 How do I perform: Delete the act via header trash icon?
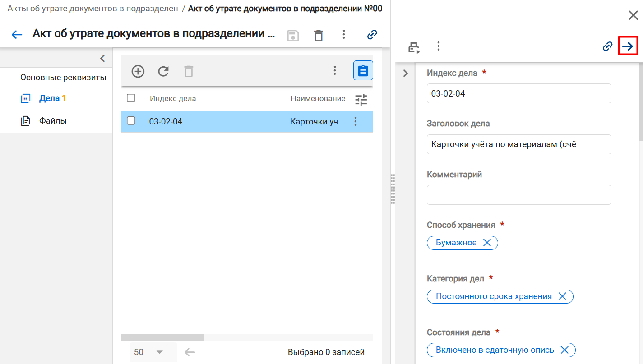click(x=319, y=35)
